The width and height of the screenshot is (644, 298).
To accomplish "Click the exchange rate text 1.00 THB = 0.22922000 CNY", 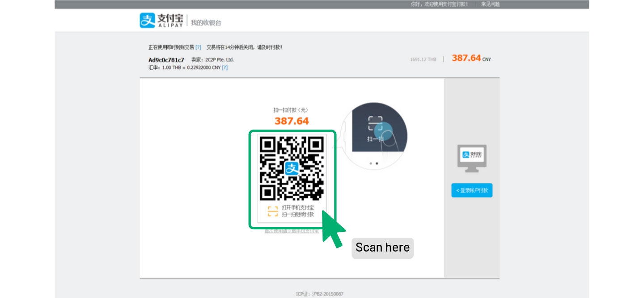I will [184, 67].
